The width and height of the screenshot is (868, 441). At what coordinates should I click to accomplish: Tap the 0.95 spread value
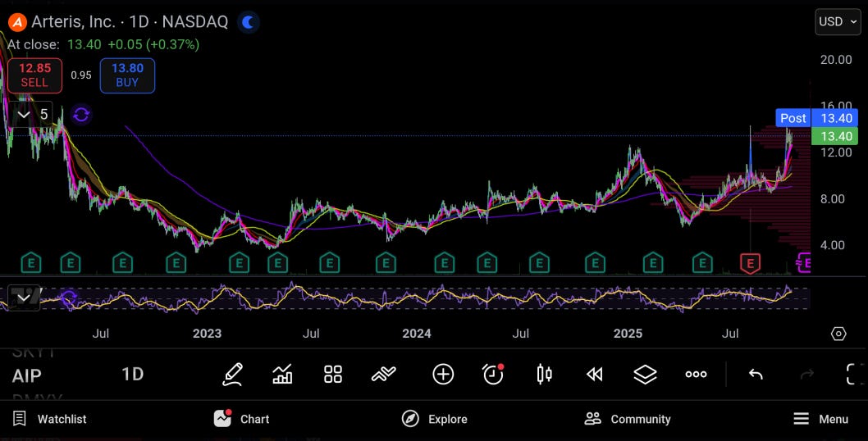(x=81, y=75)
